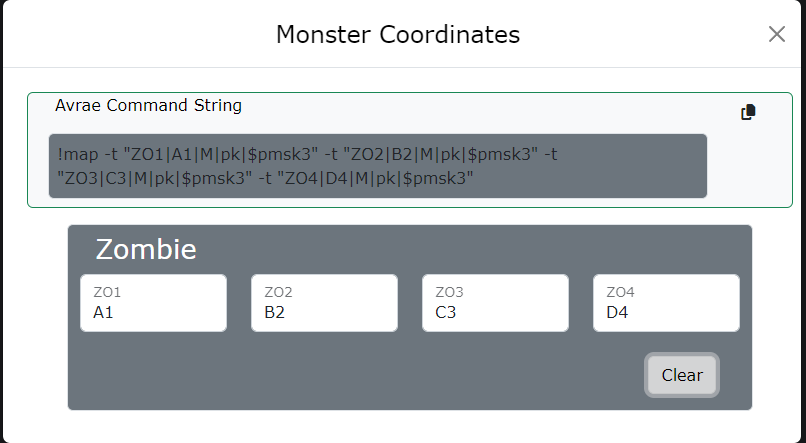Click the small ZO1 field label
Screen dimensions: 806x443
pos(107,293)
